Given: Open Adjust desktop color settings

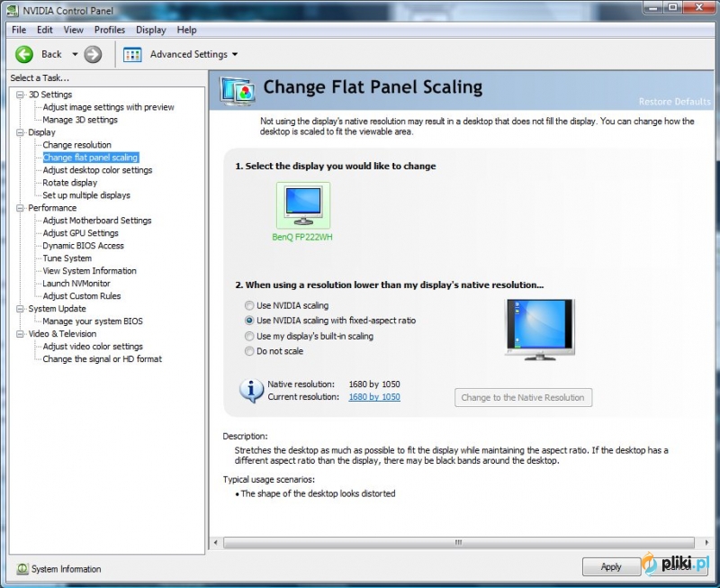Looking at the screenshot, I should (x=97, y=170).
